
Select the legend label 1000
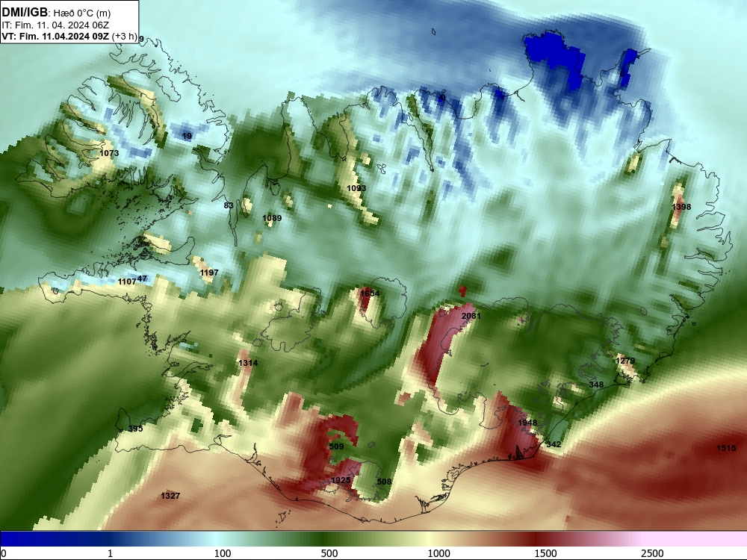[x=438, y=553]
